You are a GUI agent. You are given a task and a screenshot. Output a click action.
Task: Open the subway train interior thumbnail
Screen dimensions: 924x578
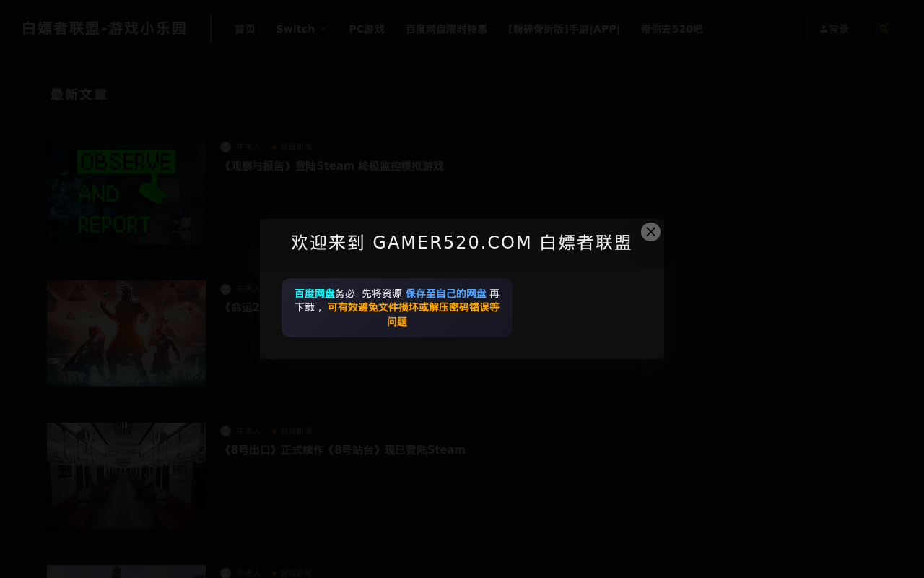click(126, 475)
